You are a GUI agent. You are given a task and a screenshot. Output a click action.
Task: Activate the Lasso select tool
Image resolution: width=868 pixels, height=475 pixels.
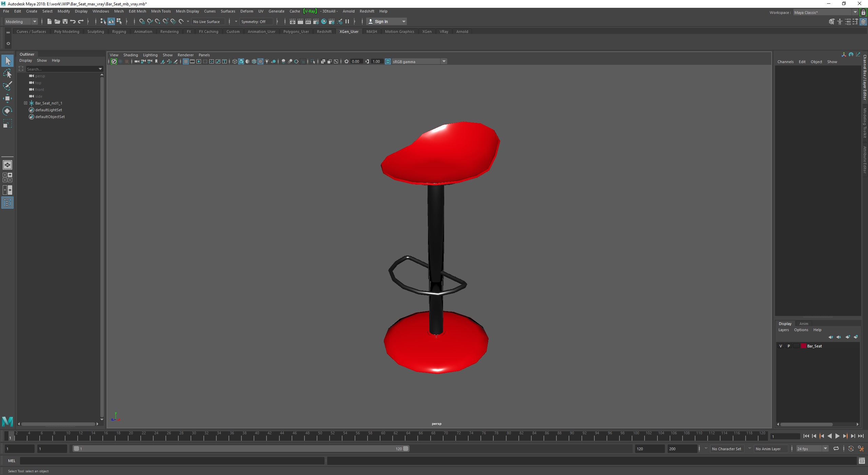pyautogui.click(x=7, y=74)
